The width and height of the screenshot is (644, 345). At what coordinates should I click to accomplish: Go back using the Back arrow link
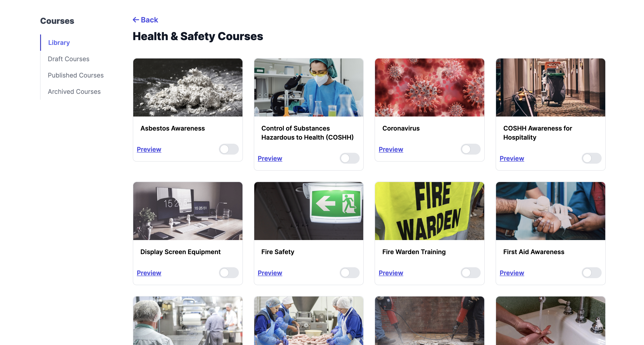[x=145, y=20]
